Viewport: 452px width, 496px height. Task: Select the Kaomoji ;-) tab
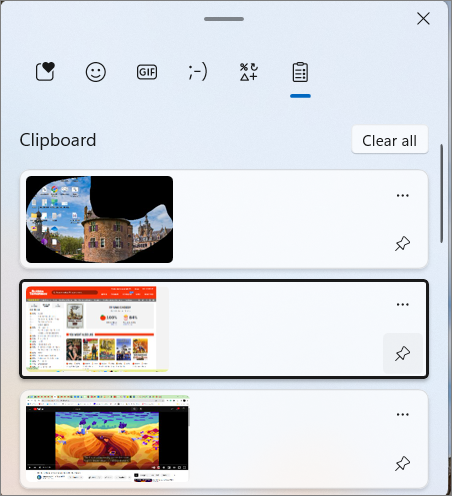point(198,72)
